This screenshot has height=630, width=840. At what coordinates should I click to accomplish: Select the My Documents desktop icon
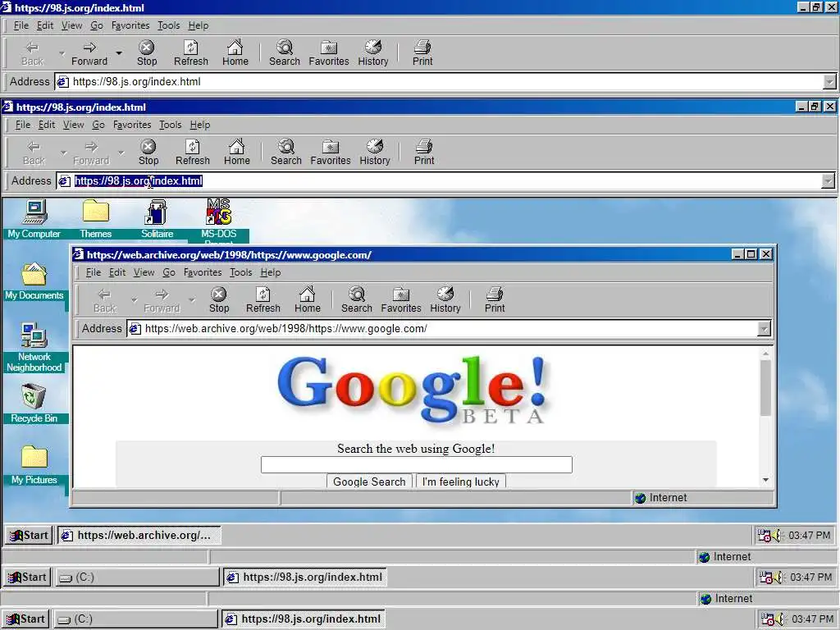click(34, 281)
